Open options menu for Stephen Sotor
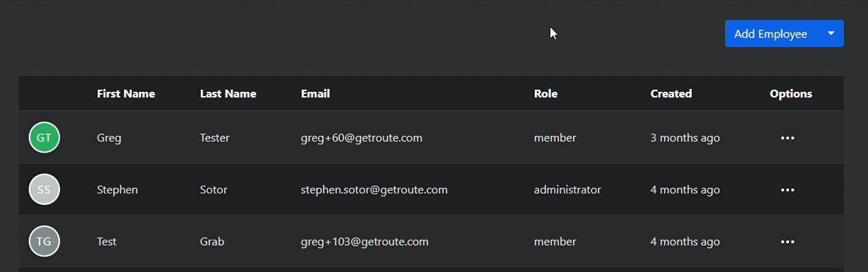Viewport: 868px width, 272px height. click(x=788, y=190)
